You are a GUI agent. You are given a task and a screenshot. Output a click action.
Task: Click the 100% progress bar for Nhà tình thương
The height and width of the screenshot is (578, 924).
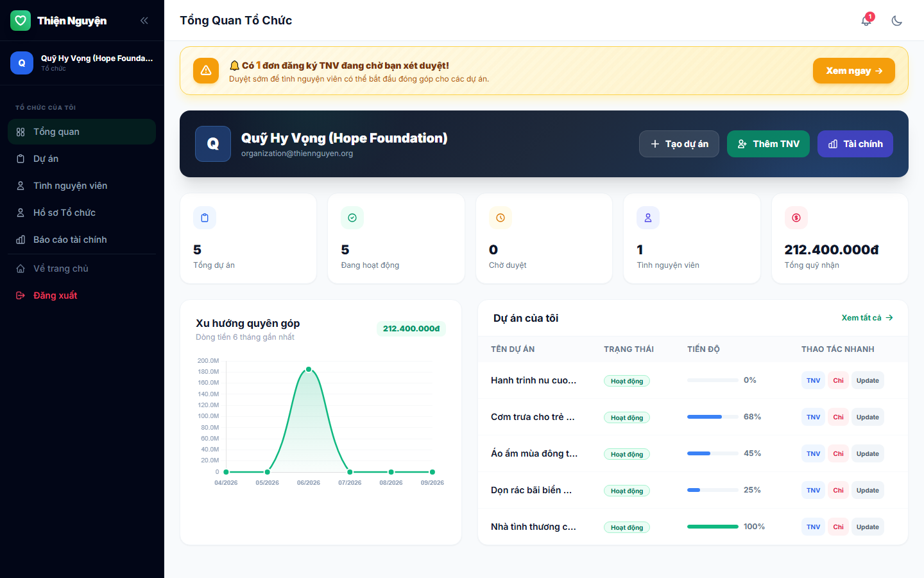pyautogui.click(x=713, y=527)
